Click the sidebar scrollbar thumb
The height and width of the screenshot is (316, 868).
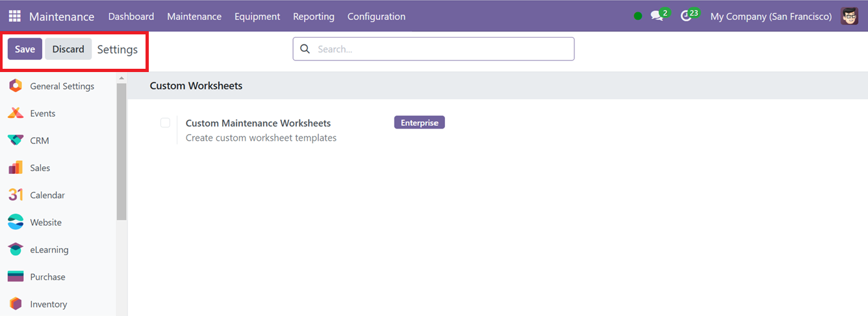tap(121, 151)
